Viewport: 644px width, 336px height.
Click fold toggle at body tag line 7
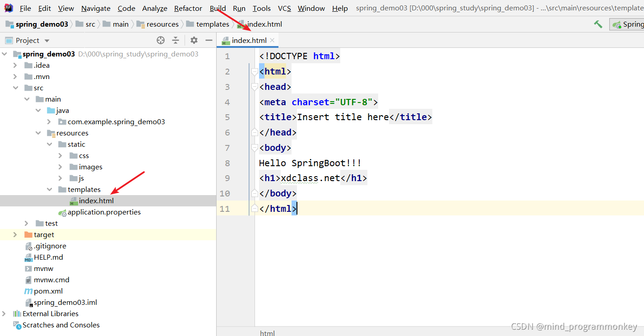[254, 148]
